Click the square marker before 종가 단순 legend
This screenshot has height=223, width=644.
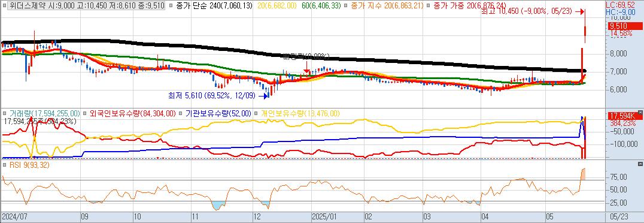pyautogui.click(x=171, y=6)
